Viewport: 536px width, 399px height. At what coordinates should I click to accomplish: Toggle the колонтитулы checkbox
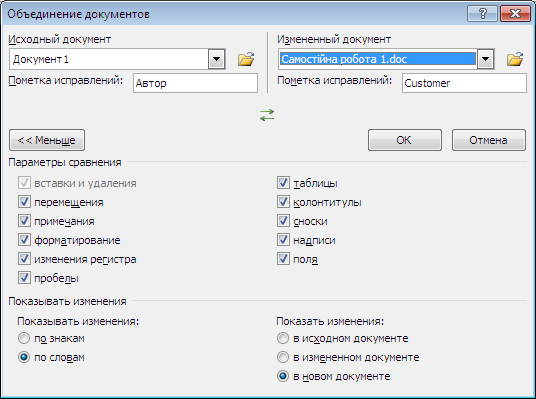pyautogui.click(x=283, y=202)
